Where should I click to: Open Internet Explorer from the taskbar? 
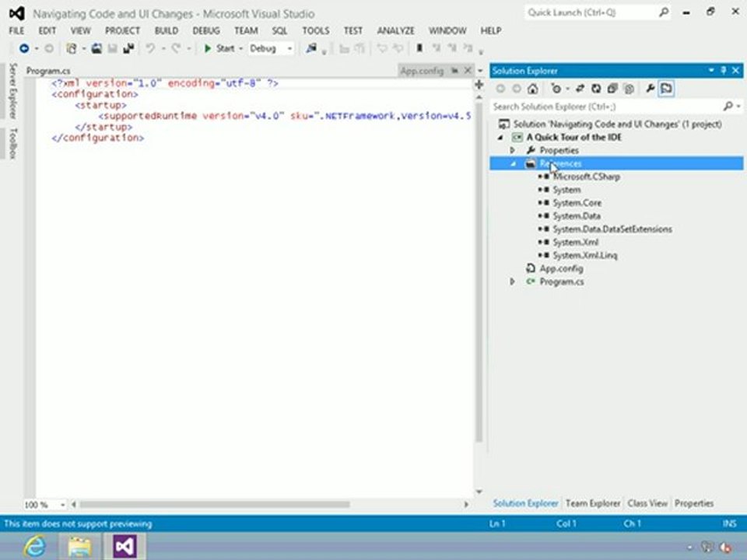click(x=34, y=546)
